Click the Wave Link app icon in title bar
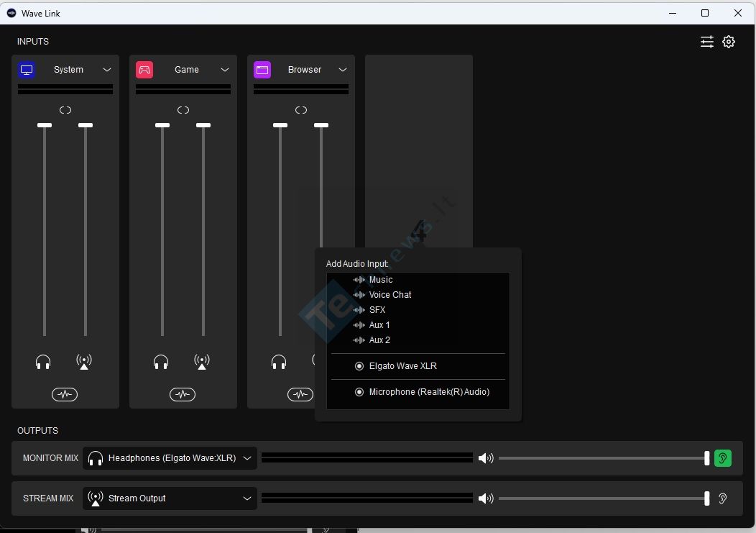This screenshot has height=533, width=756. [x=11, y=13]
